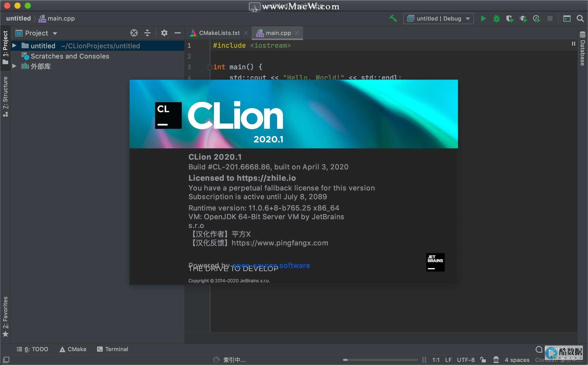Change UTF-8 file encoding
588x365 pixels.
466,360
